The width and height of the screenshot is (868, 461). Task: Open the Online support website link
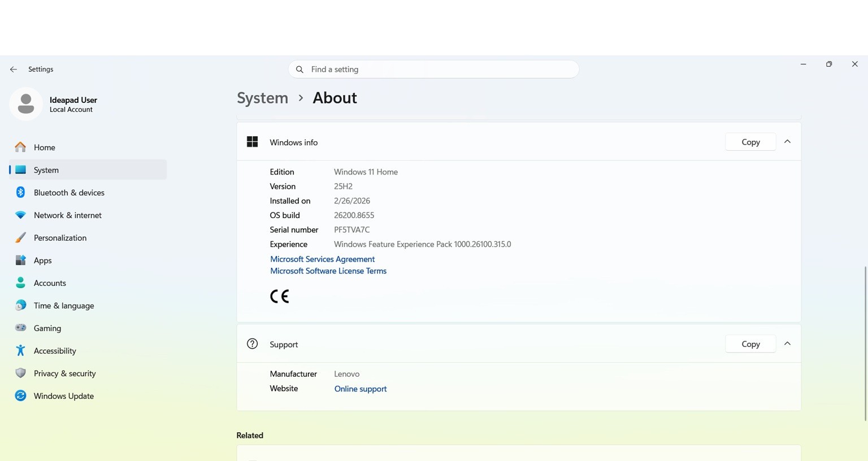[361, 389]
